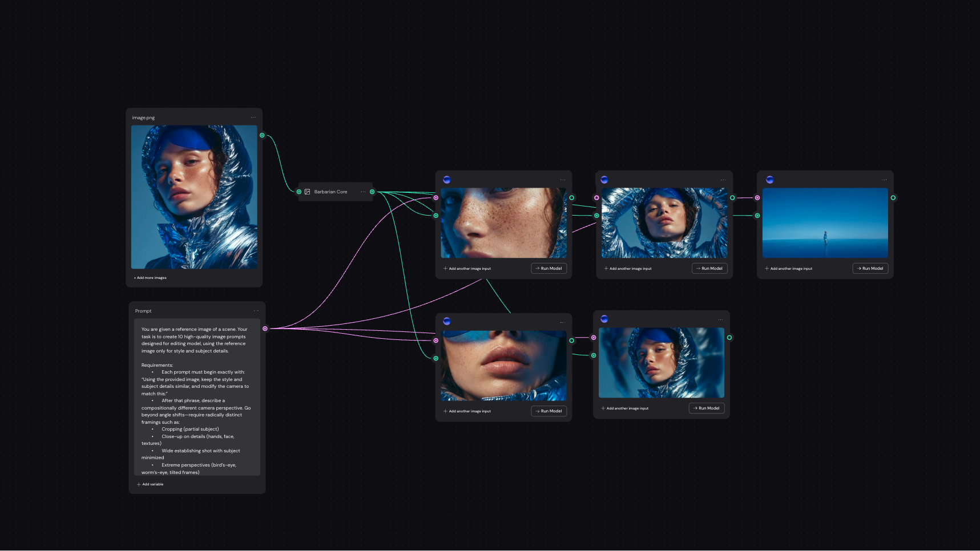Run Model on the ocean wide-shot node
Viewport: 980px width, 551px height.
click(870, 268)
